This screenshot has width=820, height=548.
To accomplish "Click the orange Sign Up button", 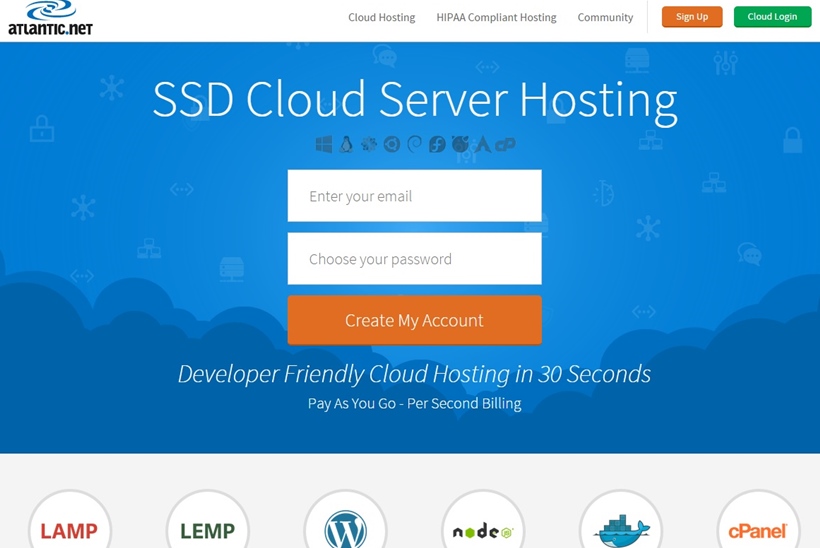I will click(692, 17).
